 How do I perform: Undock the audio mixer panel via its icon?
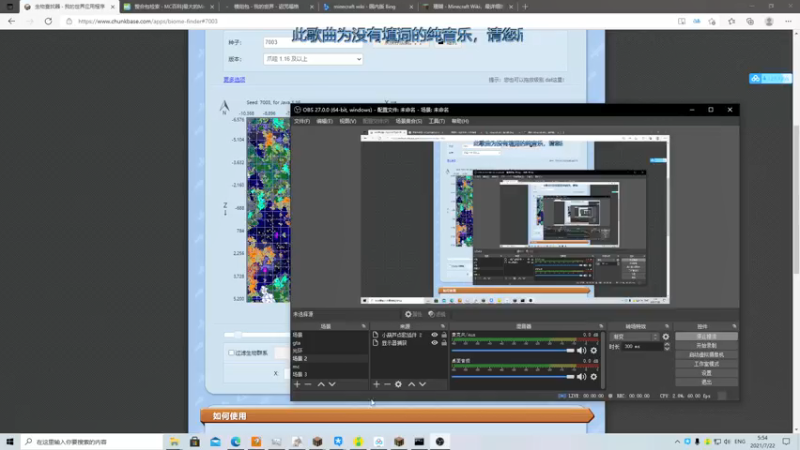click(601, 326)
